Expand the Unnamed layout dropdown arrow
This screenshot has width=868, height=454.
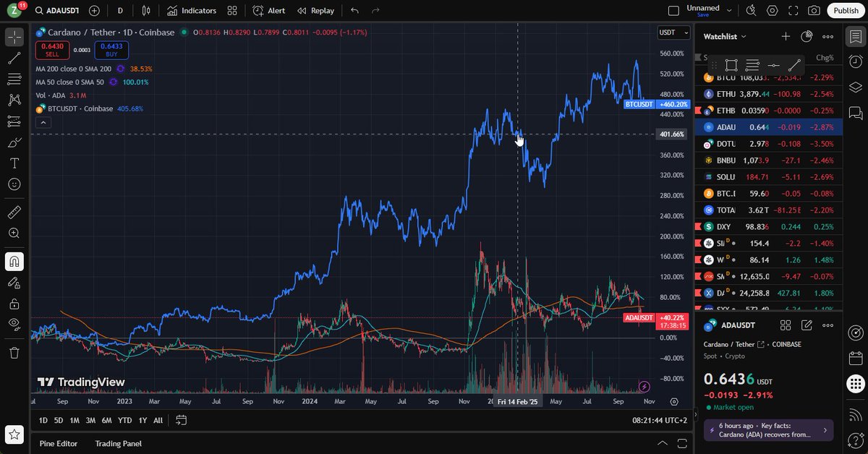point(729,11)
